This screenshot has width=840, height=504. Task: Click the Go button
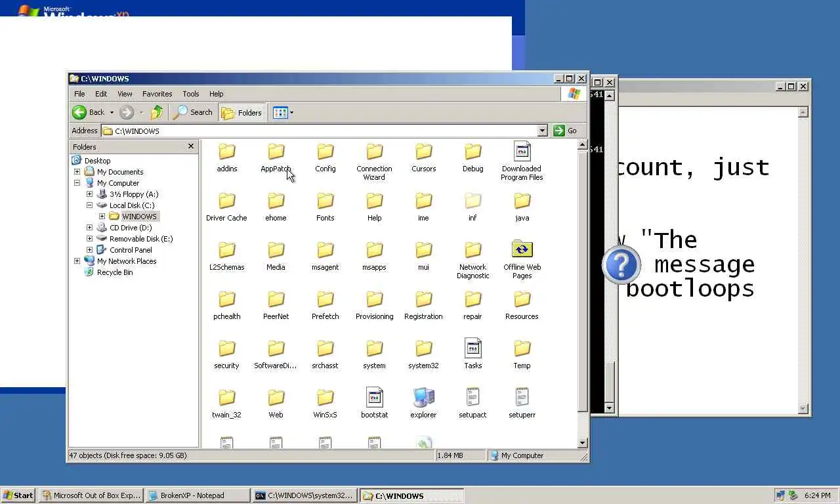pyautogui.click(x=565, y=131)
